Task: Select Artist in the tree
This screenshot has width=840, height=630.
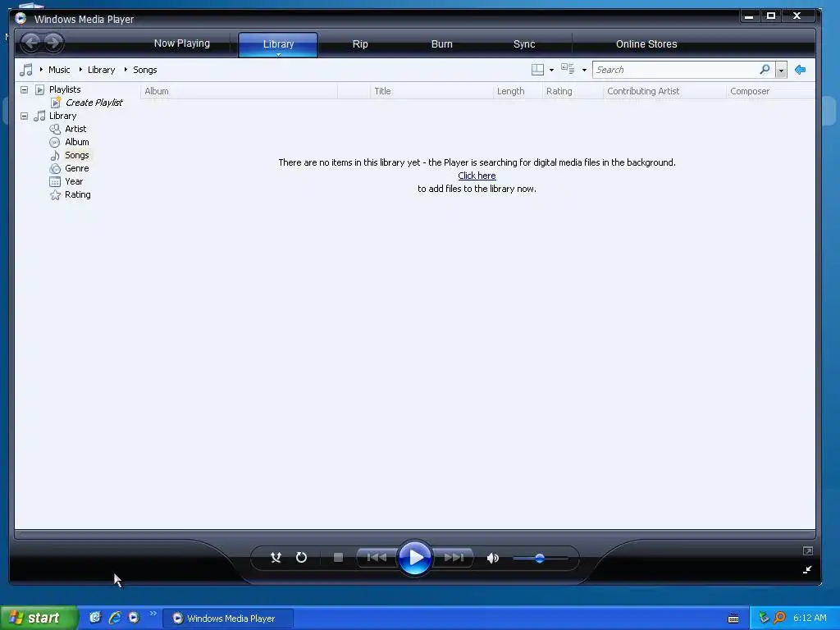Action: [x=75, y=129]
